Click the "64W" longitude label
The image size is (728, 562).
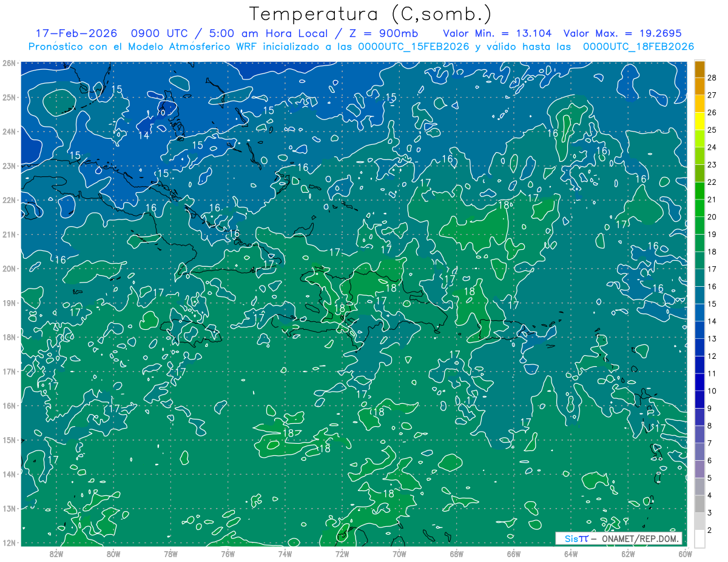pos(571,554)
